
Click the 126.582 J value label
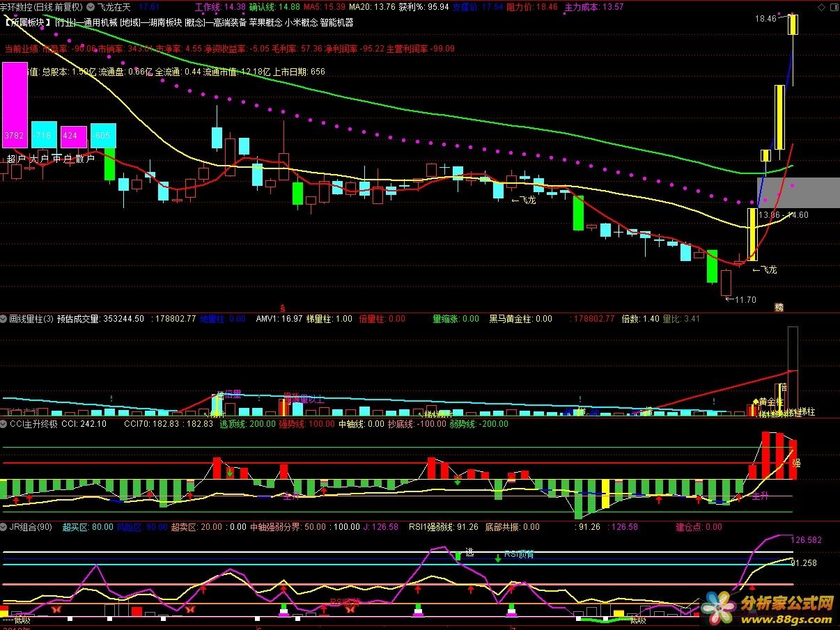tap(807, 540)
